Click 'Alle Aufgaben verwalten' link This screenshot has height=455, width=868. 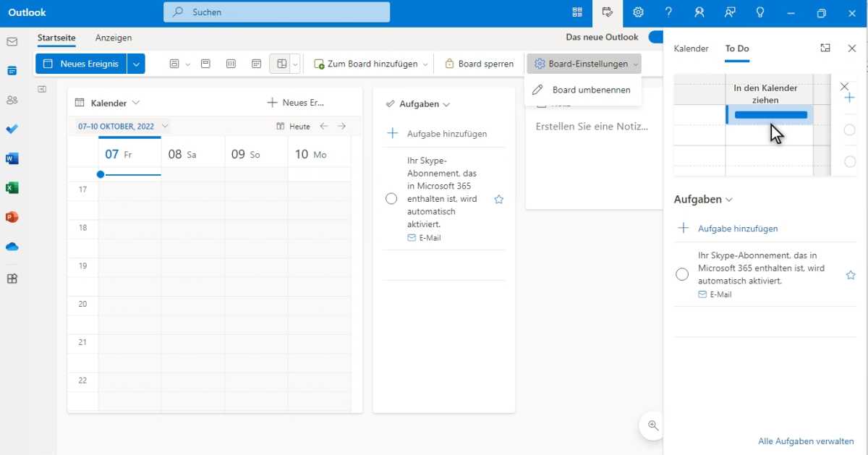click(806, 441)
